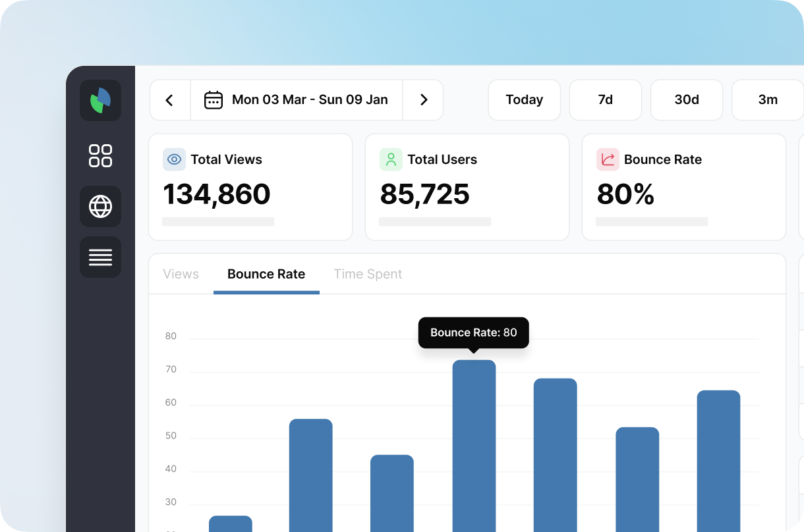
Task: Open the hamburger list menu icon
Action: pos(100,257)
